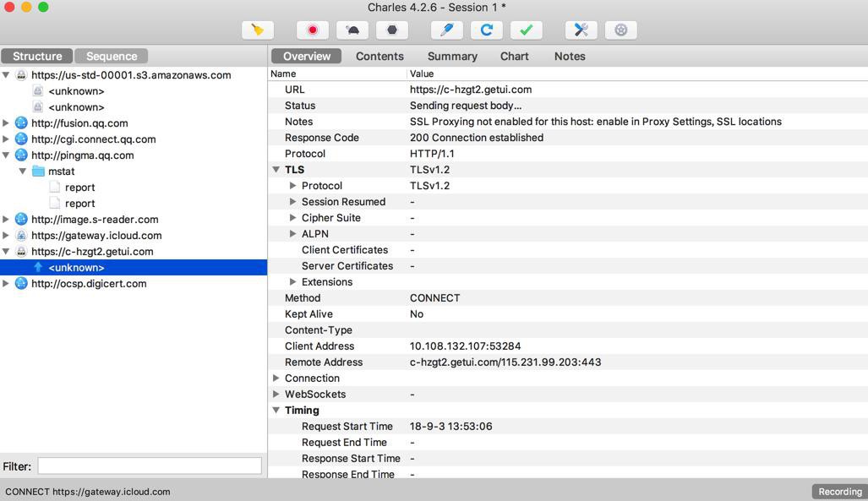Viewport: 868px width, 501px height.
Task: Click the globe icon beside fusion.qq.com
Action: point(21,123)
